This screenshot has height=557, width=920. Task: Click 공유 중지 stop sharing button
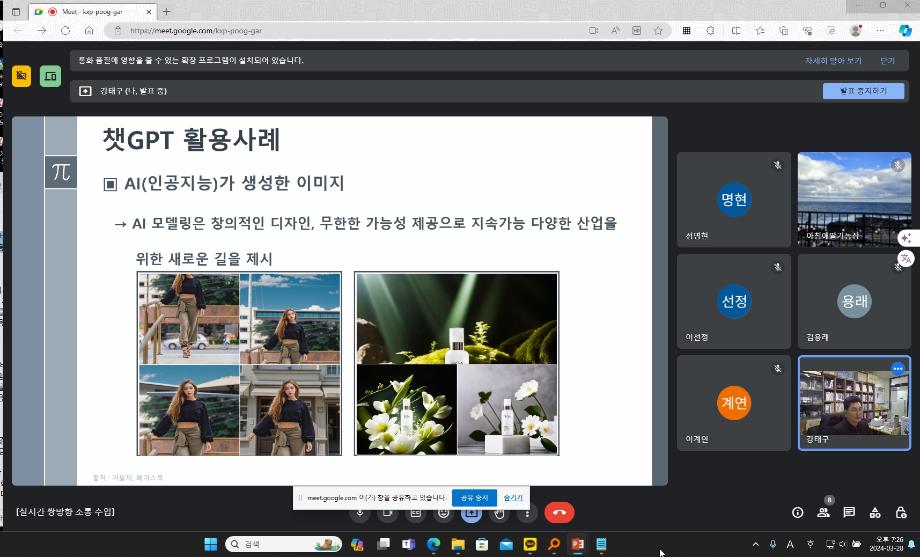(x=474, y=498)
